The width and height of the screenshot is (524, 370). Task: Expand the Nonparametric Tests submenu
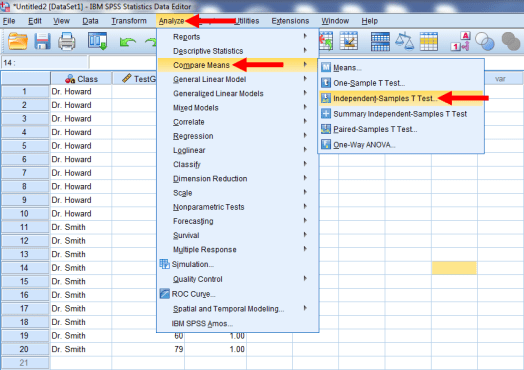237,207
